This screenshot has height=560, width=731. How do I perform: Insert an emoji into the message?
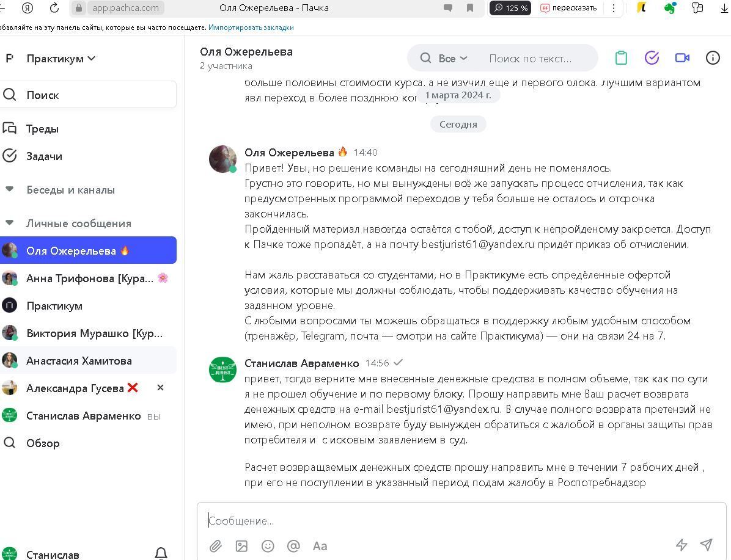pos(268,546)
